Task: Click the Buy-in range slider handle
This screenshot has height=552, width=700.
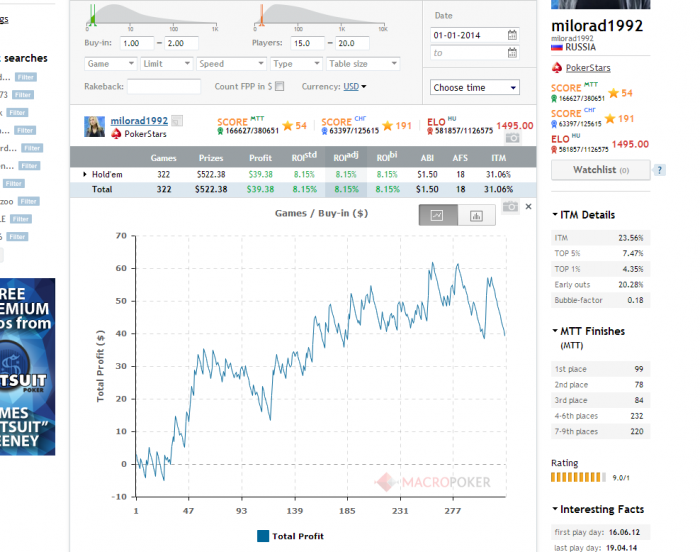Action: pyautogui.click(x=93, y=16)
